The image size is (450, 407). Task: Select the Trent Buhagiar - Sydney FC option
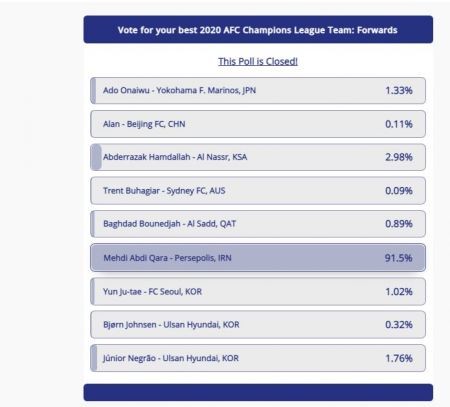click(258, 191)
